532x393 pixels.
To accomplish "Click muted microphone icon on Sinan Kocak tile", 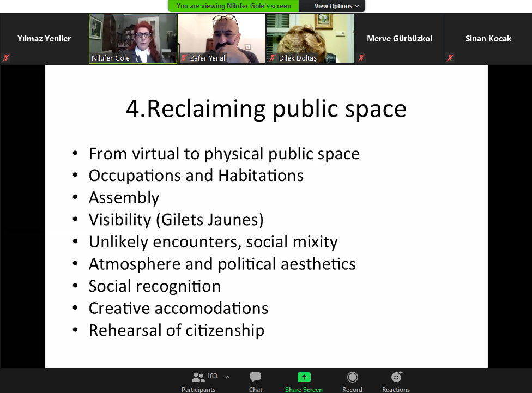I will (449, 57).
